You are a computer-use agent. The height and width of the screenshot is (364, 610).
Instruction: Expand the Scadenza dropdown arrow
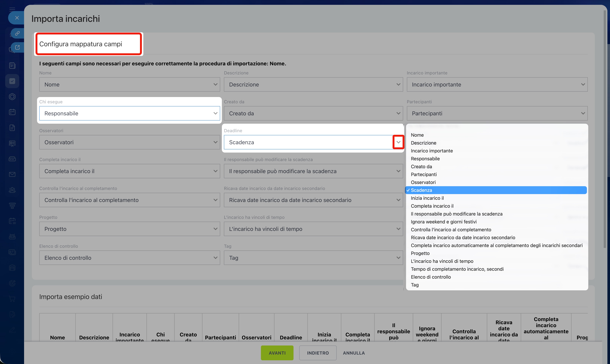(x=398, y=142)
